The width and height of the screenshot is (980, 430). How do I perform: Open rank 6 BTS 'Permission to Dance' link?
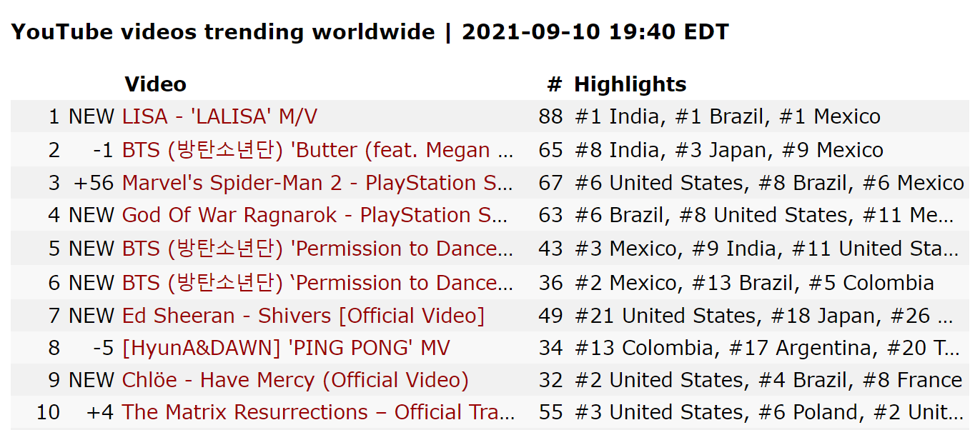click(x=318, y=283)
